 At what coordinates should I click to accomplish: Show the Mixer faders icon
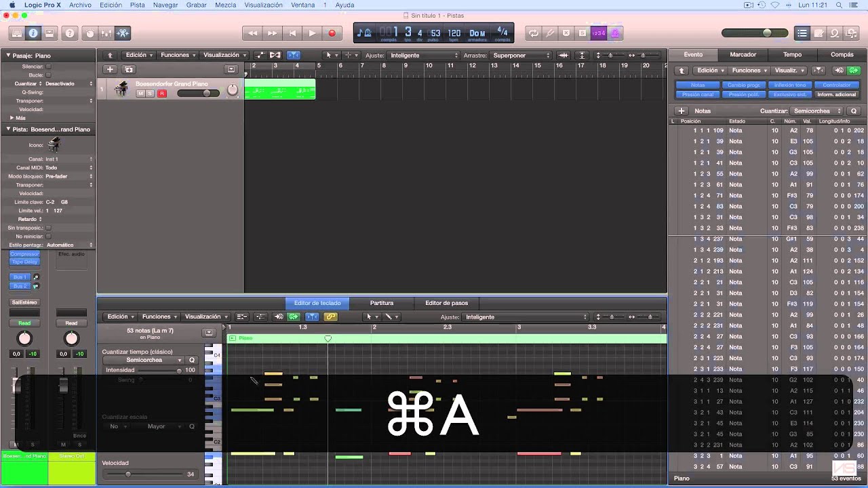106,33
